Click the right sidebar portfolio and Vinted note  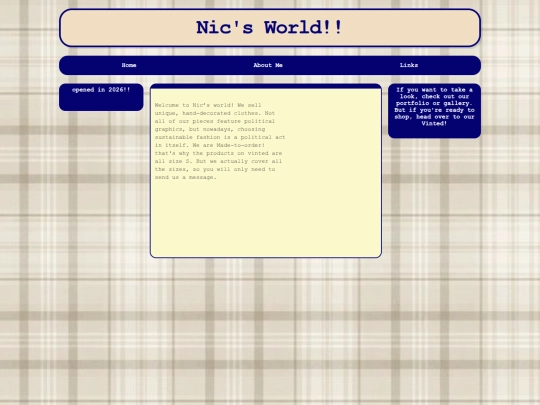[x=434, y=107]
